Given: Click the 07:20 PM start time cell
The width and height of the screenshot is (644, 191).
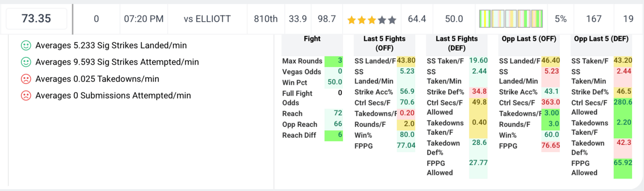Looking at the screenshot, I should point(144,19).
